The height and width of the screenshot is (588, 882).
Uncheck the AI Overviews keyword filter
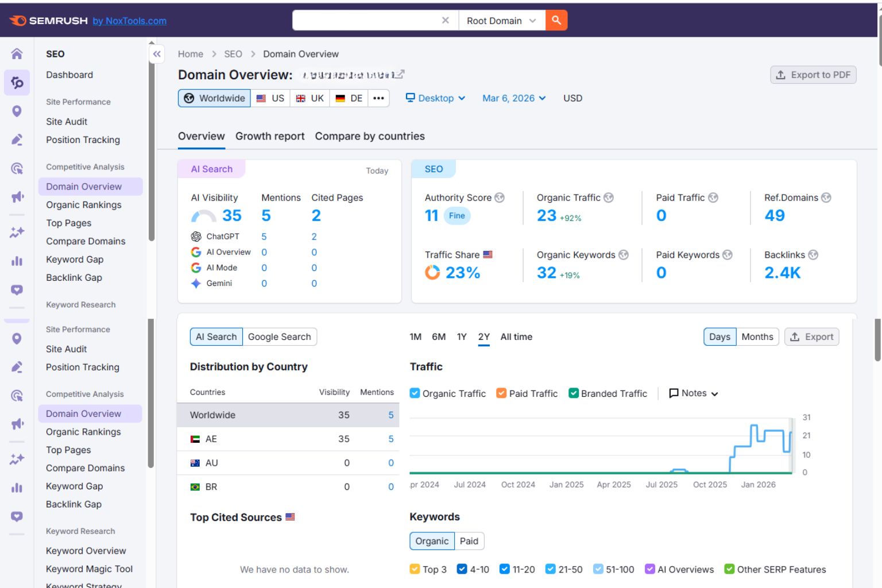point(649,569)
